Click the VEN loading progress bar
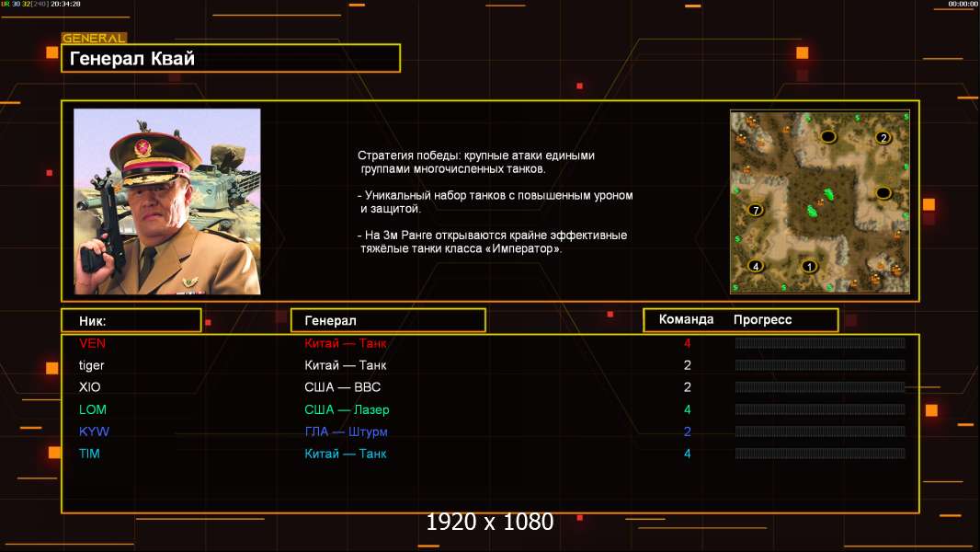The image size is (980, 552). tap(820, 342)
